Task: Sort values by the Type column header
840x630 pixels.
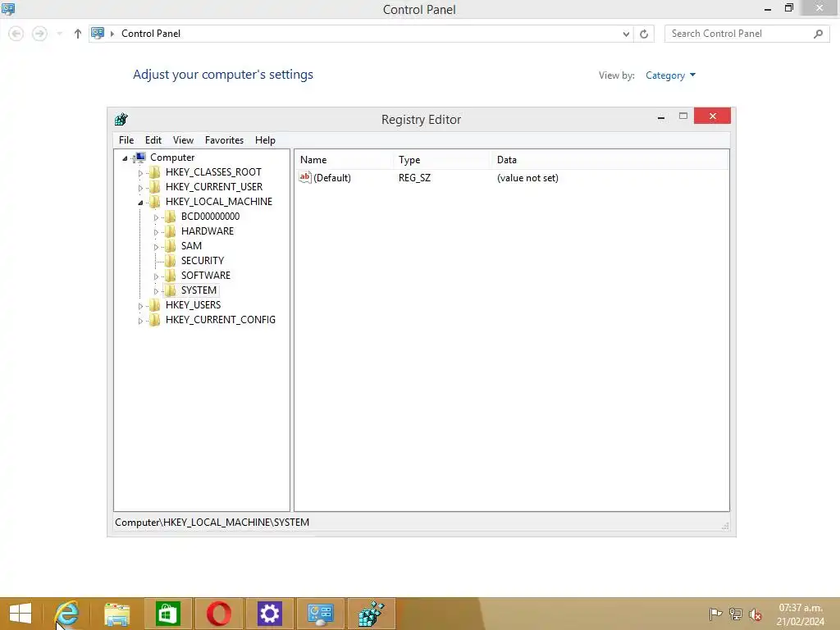Action: pos(442,160)
